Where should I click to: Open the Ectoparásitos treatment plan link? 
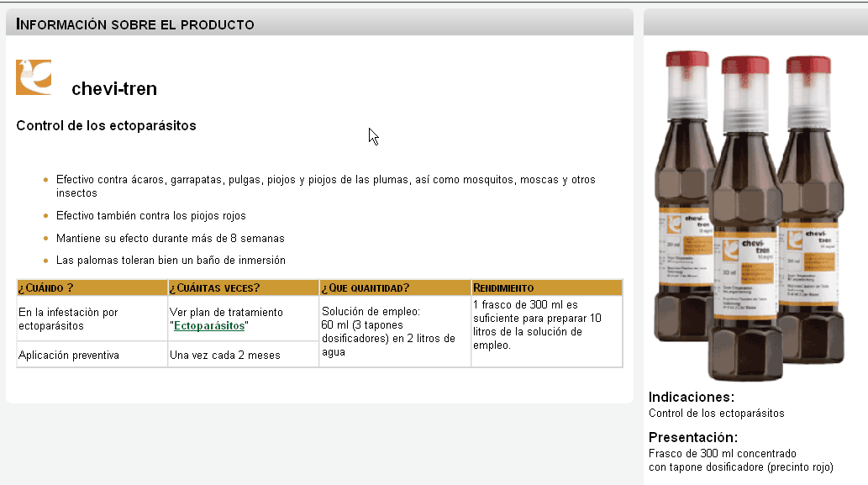click(x=209, y=326)
